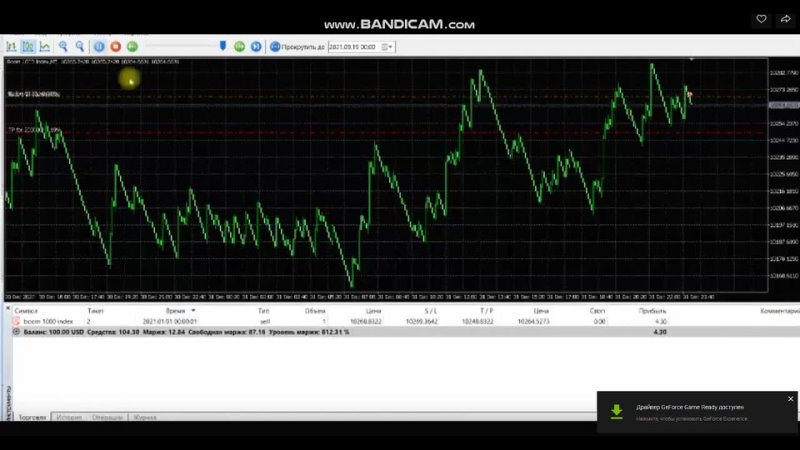
Task: Close the toolbox panel with X
Action: [8, 309]
